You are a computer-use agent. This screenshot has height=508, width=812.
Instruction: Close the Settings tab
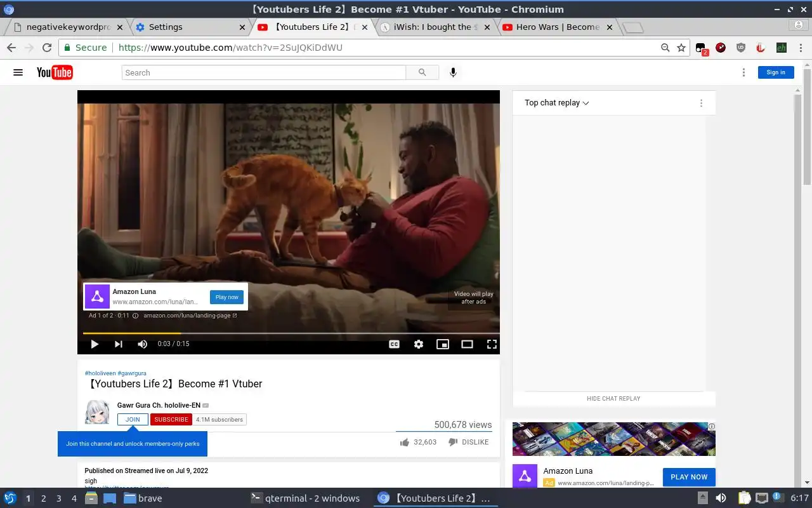[x=242, y=27]
